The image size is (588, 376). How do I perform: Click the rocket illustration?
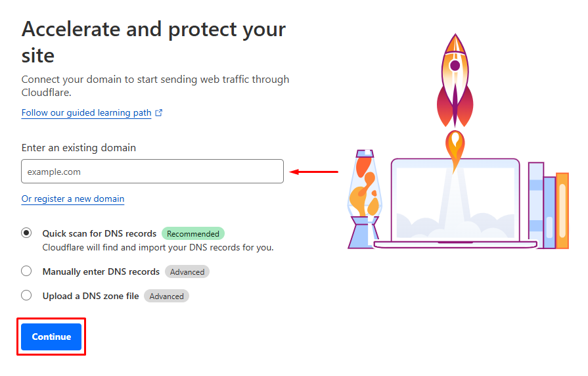tap(455, 80)
